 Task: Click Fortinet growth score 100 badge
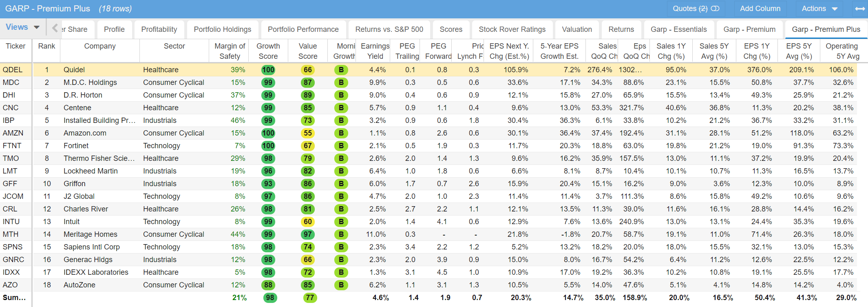coord(268,146)
